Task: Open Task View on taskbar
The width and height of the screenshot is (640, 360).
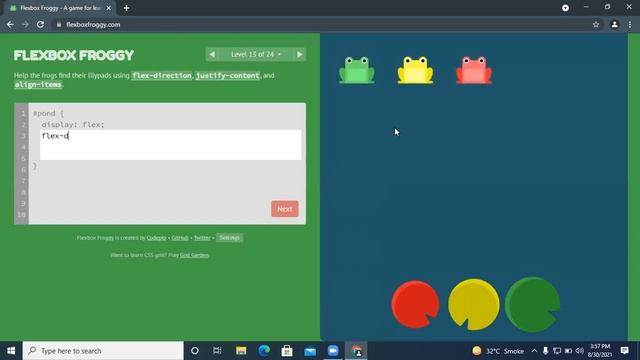Action: click(x=217, y=351)
